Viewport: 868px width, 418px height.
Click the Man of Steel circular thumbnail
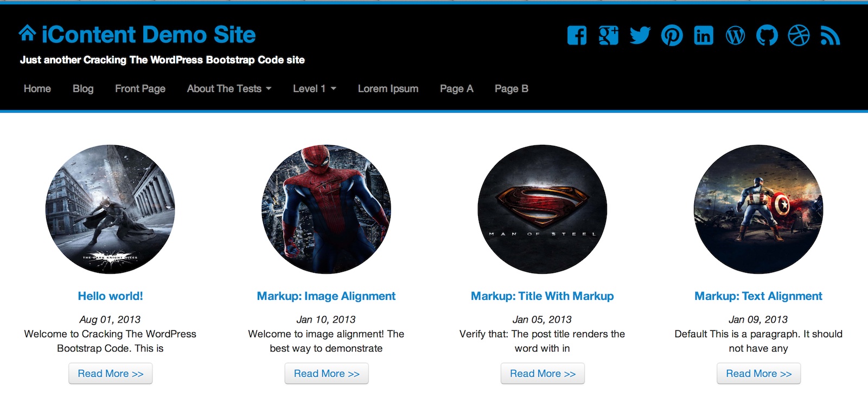point(542,209)
